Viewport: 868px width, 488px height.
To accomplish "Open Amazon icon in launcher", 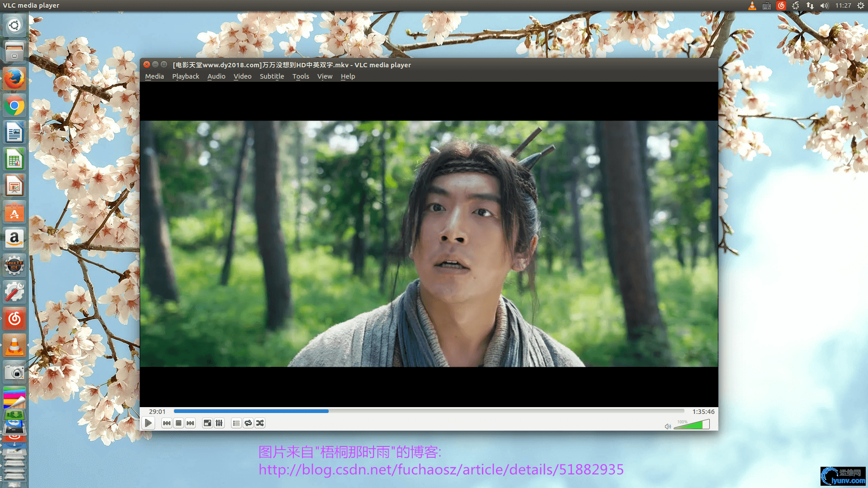I will pyautogui.click(x=14, y=239).
